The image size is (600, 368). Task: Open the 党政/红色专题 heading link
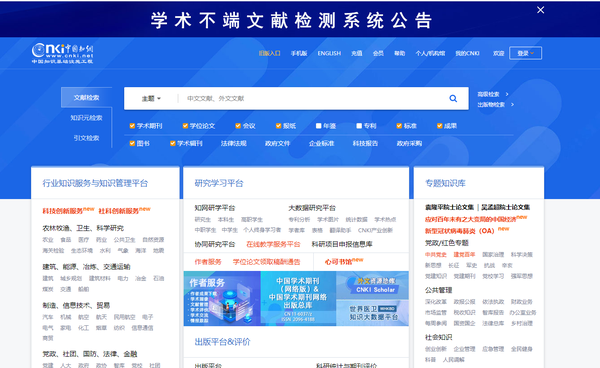pyautogui.click(x=447, y=243)
